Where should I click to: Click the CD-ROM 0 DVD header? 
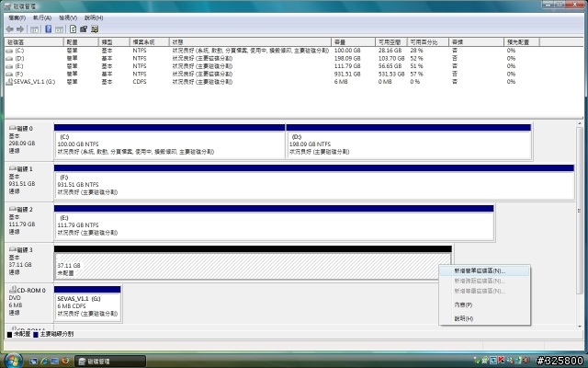28,302
